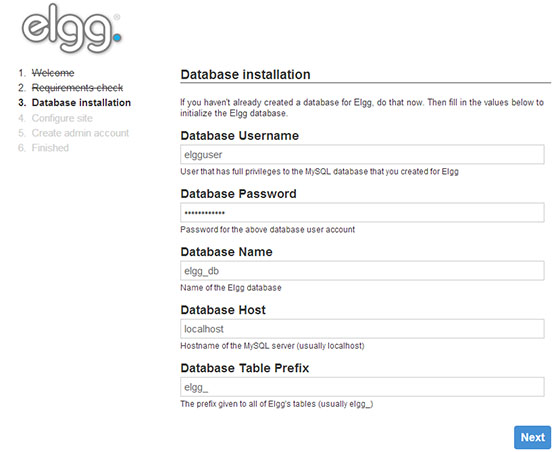Screen dimensions: 560x452
Task: Open the Configure site step
Action: tap(62, 118)
